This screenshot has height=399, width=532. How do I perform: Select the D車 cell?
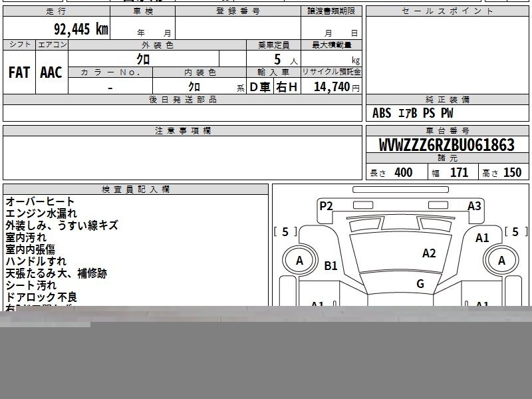[260, 87]
